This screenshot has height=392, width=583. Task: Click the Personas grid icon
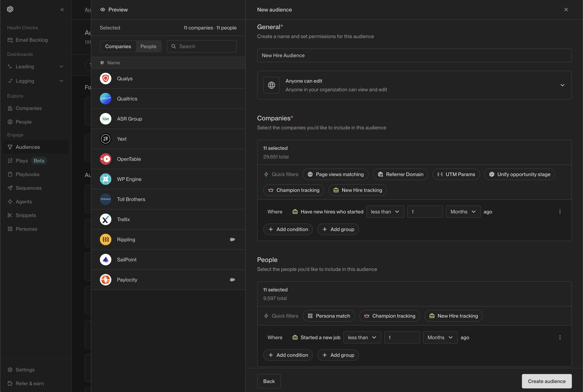point(10,229)
